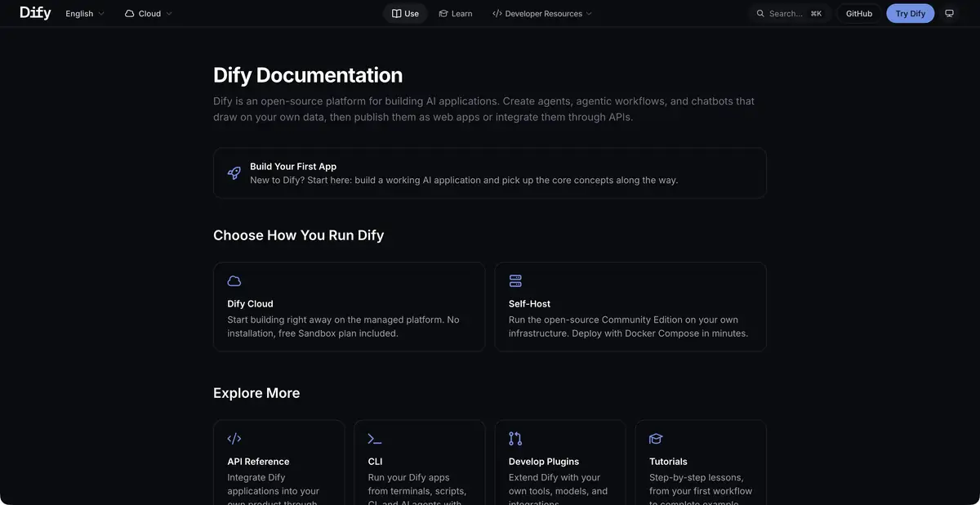
Task: Toggle the theme using the monitor icon
Action: [x=949, y=14]
